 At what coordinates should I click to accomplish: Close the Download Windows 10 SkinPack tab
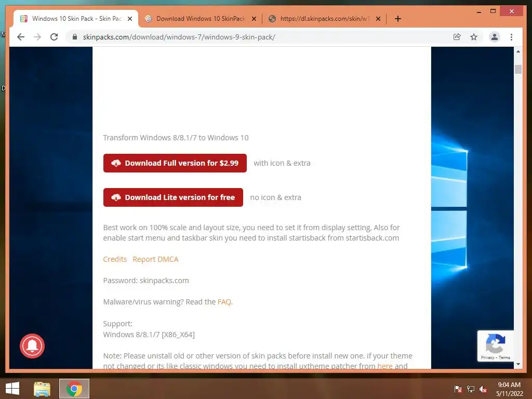tap(254, 19)
